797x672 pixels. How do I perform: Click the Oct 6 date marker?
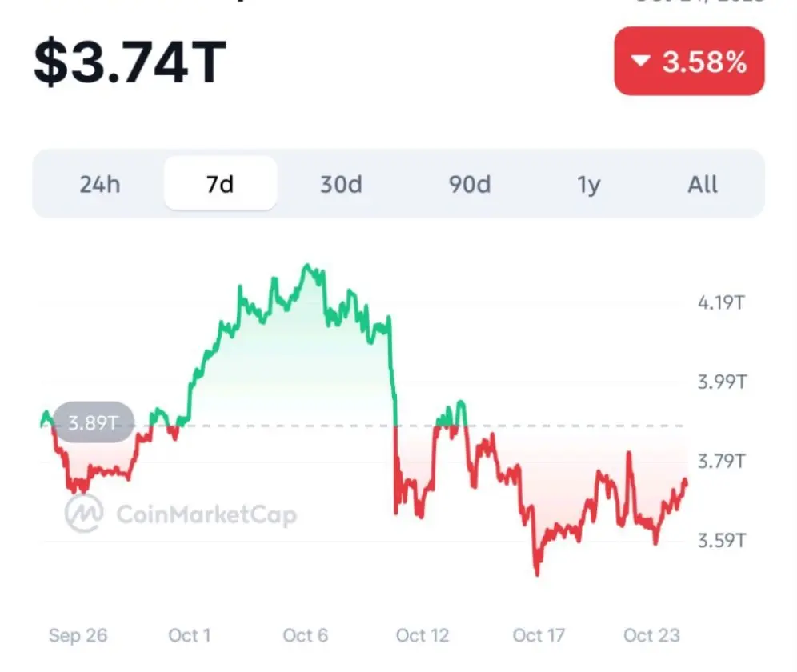click(x=306, y=635)
